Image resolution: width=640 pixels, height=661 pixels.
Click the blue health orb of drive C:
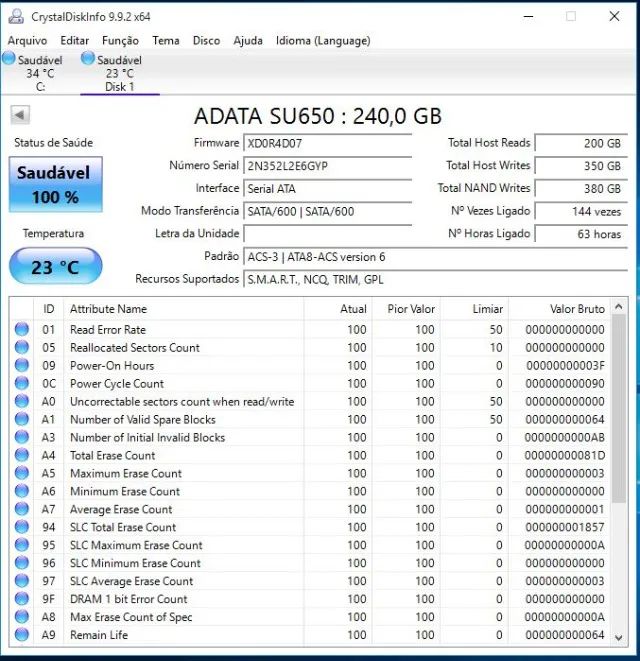[x=8, y=58]
